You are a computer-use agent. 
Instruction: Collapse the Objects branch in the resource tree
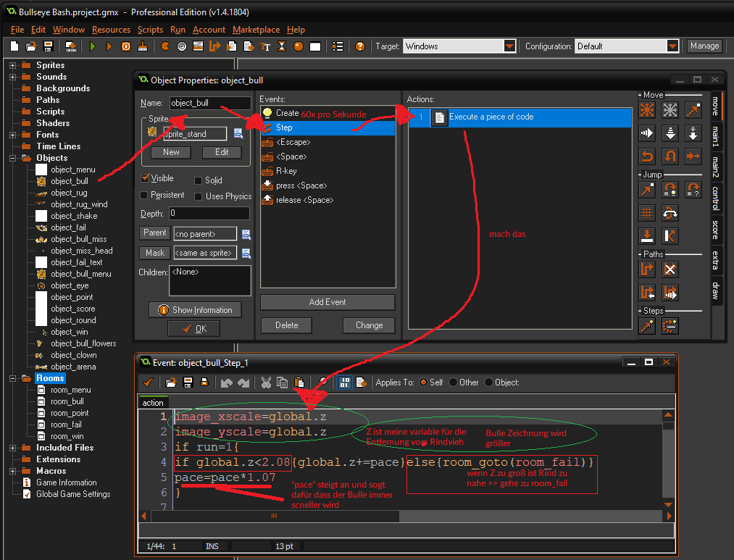pyautogui.click(x=12, y=157)
